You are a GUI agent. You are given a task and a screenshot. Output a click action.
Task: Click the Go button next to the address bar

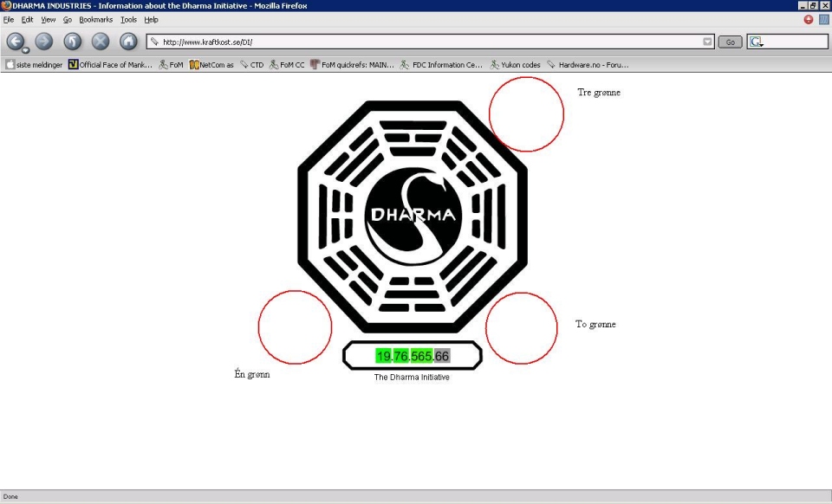(730, 42)
